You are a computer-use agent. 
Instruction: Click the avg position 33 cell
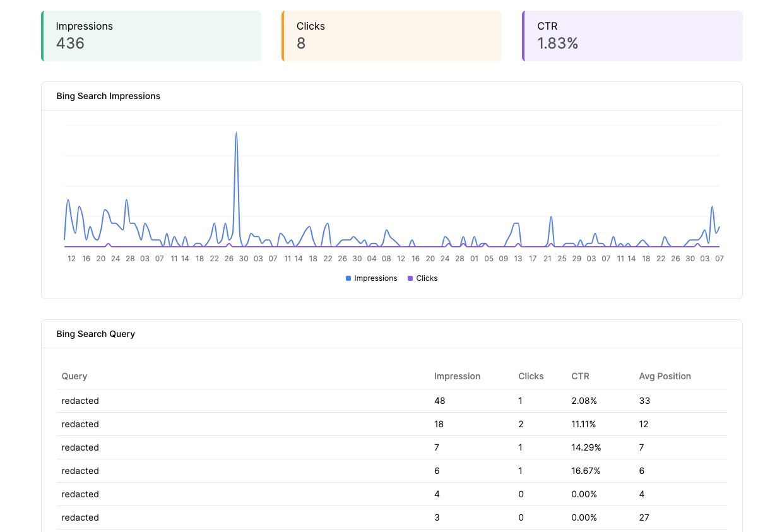click(x=644, y=401)
